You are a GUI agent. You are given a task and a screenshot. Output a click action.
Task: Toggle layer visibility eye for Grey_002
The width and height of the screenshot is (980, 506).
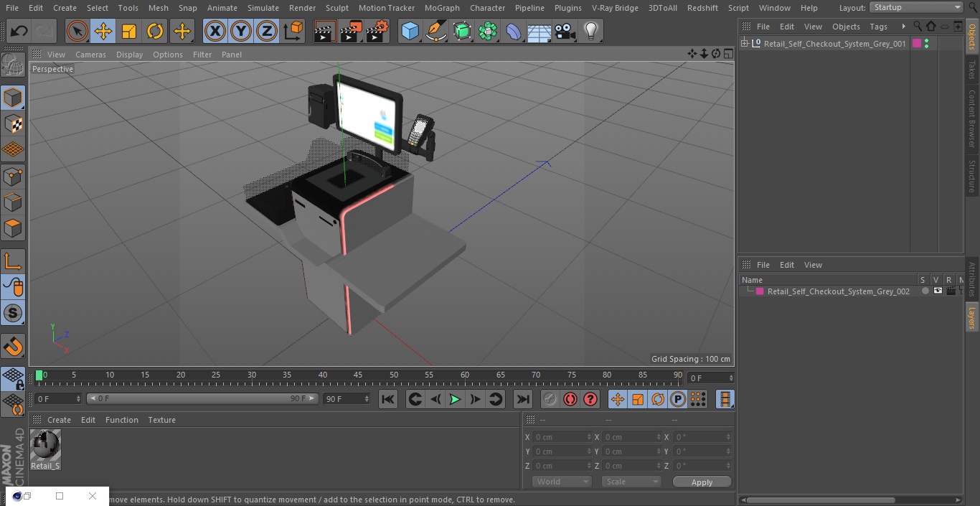pyautogui.click(x=938, y=291)
